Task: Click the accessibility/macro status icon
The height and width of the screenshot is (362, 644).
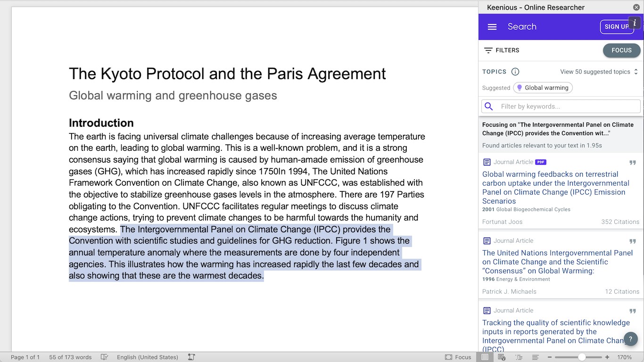Action: click(x=191, y=357)
